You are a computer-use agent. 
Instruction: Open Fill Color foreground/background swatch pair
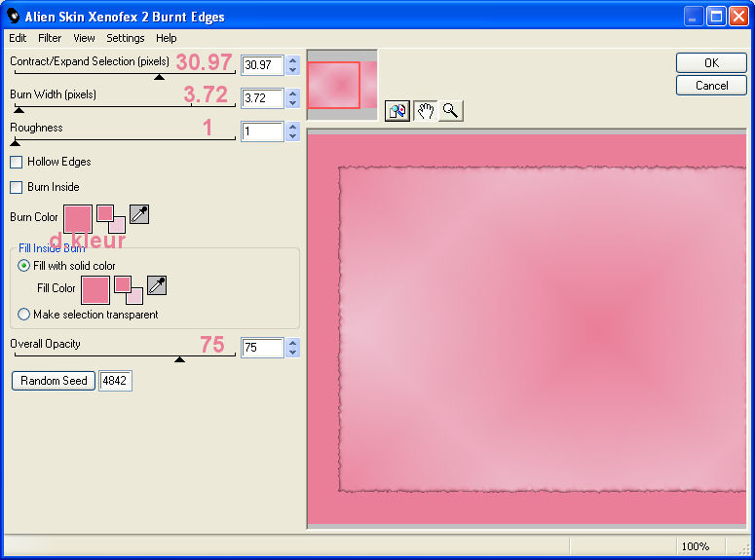click(129, 290)
